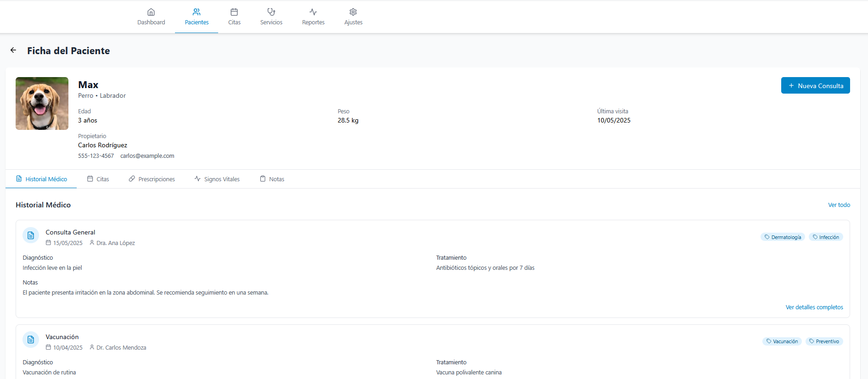Image resolution: width=868 pixels, height=379 pixels.
Task: Switch to the Notas tab
Action: (x=272, y=179)
